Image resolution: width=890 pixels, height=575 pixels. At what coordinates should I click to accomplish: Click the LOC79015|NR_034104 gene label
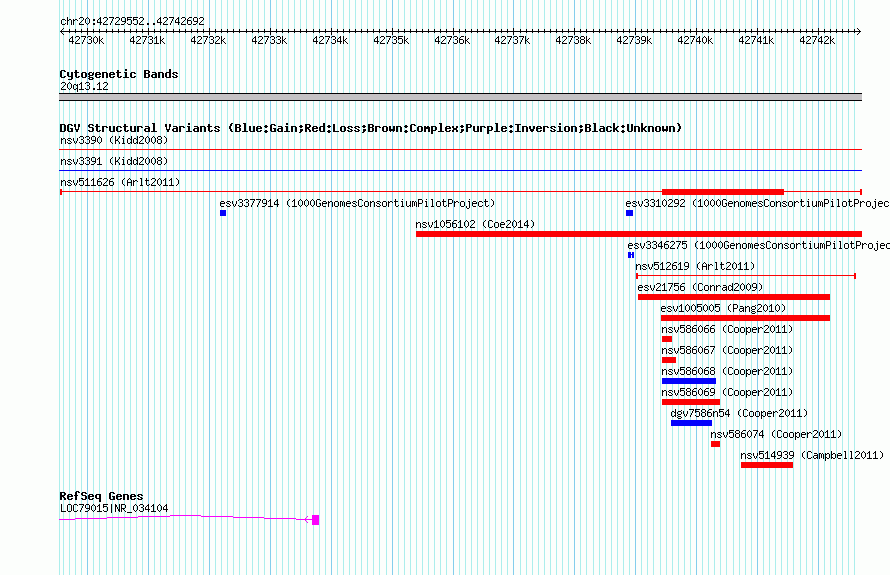[114, 509]
